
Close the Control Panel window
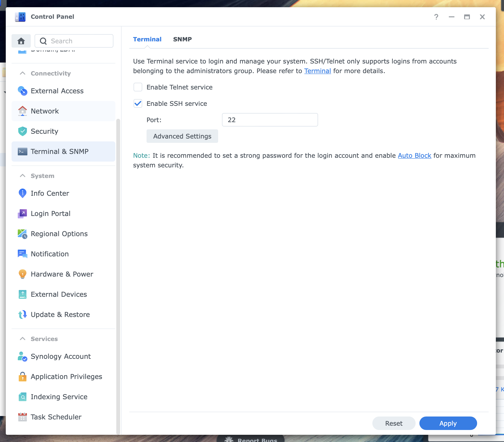pos(482,17)
